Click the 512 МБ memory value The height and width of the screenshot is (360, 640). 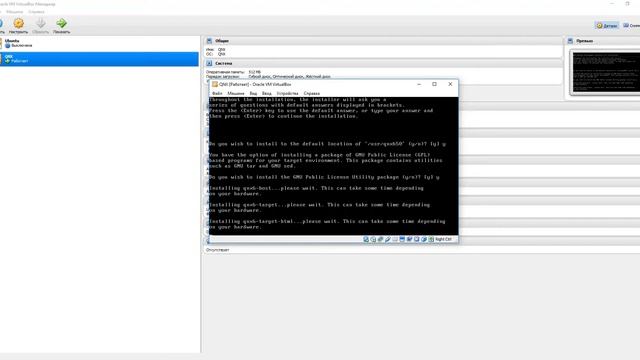(254, 72)
